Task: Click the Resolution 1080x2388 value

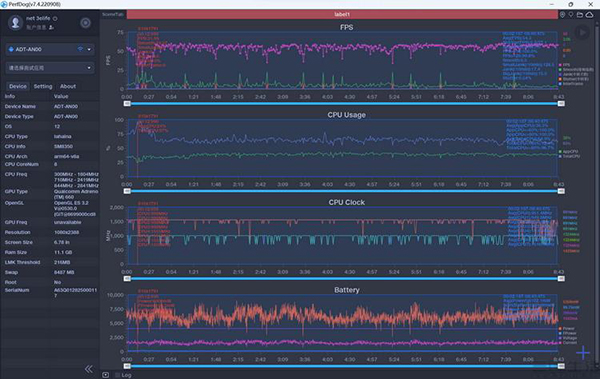Action: (67, 232)
